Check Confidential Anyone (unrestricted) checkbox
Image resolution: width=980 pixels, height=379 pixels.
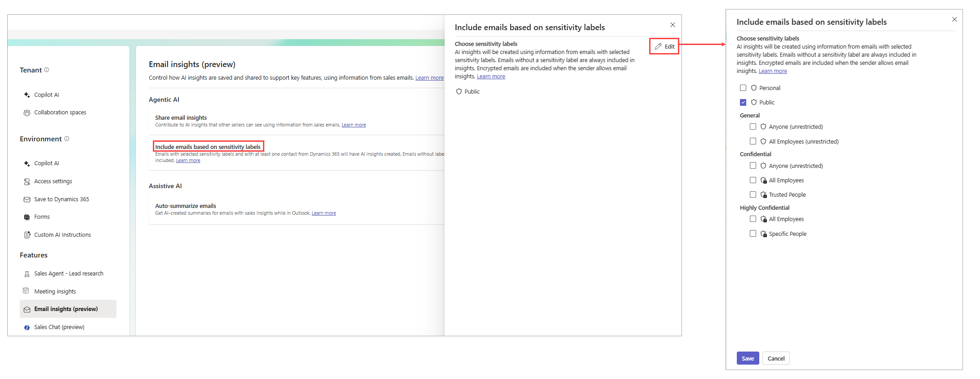pos(753,166)
